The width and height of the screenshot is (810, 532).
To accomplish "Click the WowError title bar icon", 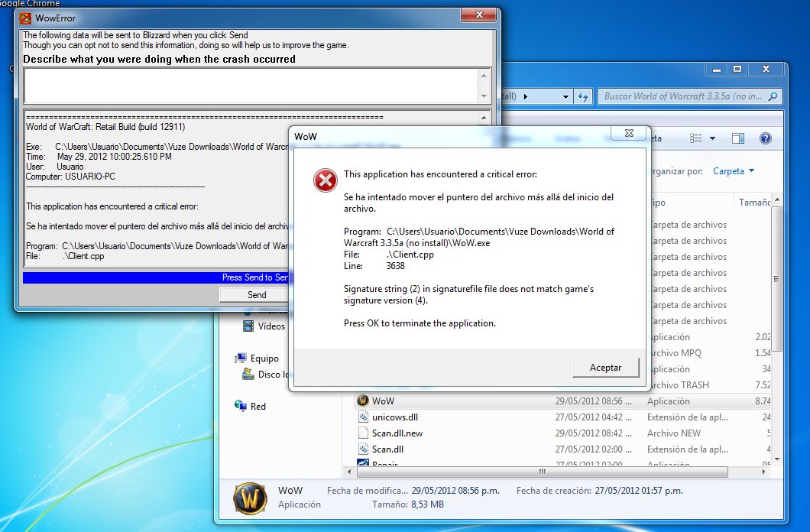I will point(24,18).
